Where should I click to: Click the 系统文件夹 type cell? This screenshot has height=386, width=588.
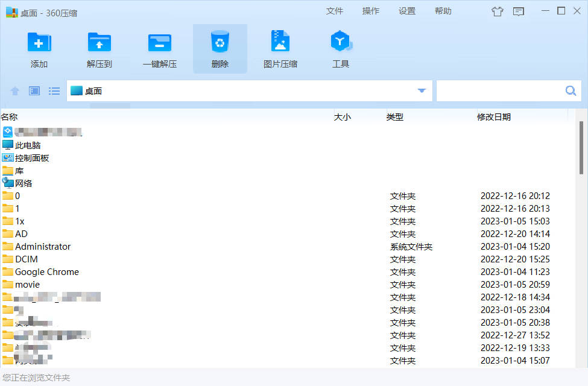(x=411, y=247)
